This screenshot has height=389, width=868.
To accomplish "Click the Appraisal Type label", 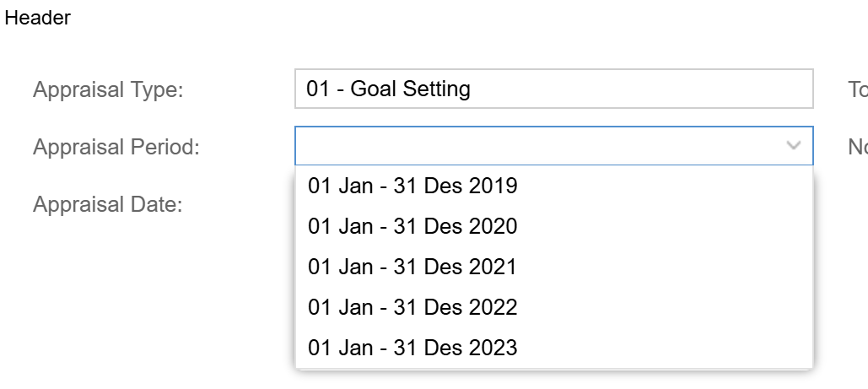I will point(108,89).
